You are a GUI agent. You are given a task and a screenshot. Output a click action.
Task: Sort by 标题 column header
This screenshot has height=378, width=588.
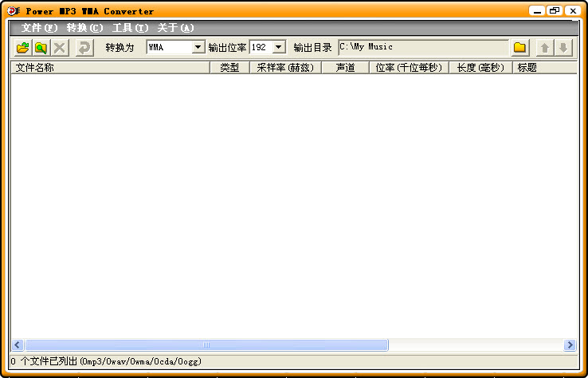click(545, 68)
